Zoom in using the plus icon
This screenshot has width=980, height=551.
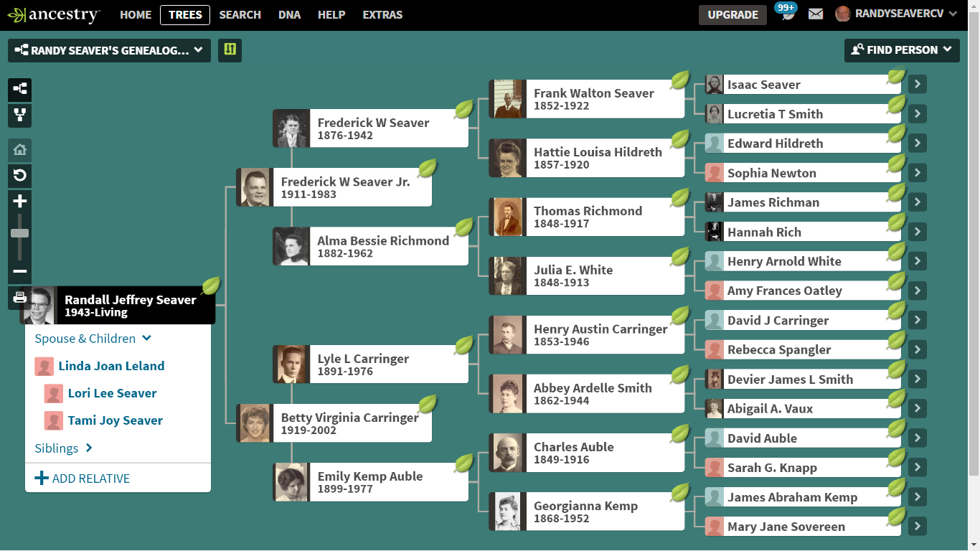coord(19,202)
